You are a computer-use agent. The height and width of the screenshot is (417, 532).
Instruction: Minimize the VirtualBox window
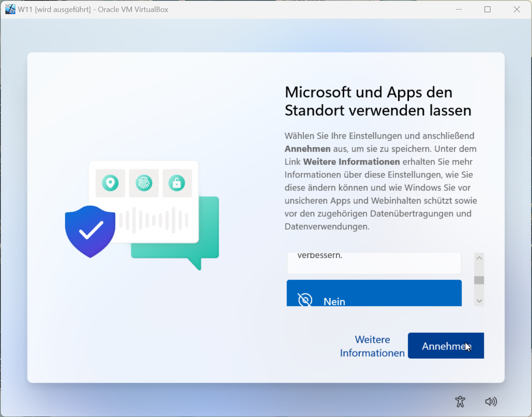click(459, 9)
